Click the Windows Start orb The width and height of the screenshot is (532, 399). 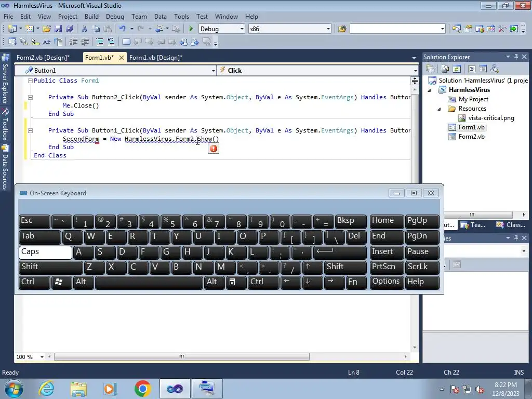pyautogui.click(x=14, y=389)
